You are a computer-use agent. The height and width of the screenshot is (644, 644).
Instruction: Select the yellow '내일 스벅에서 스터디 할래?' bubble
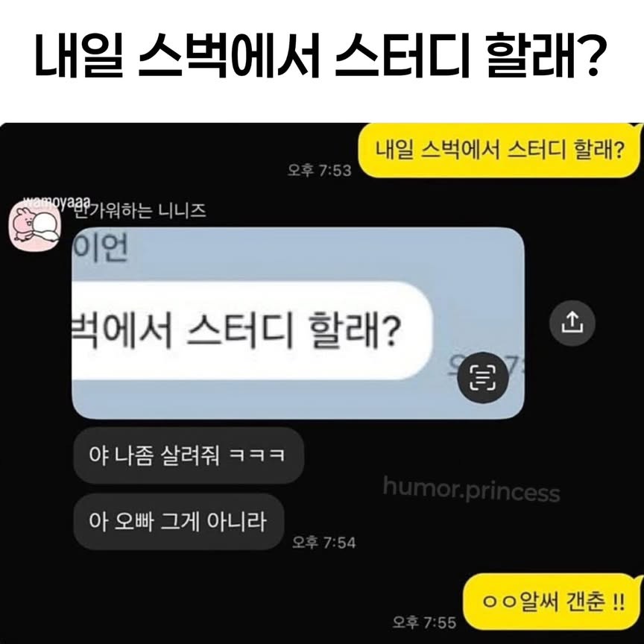click(499, 151)
